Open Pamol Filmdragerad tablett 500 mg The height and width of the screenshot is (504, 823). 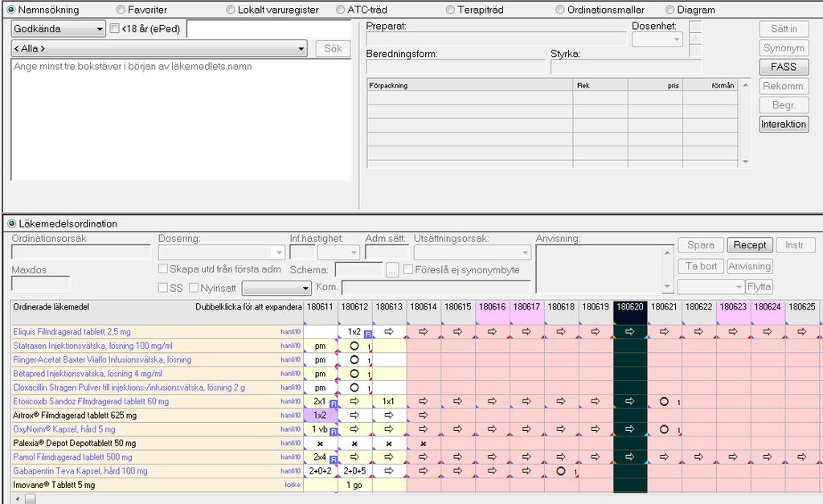pos(72,457)
